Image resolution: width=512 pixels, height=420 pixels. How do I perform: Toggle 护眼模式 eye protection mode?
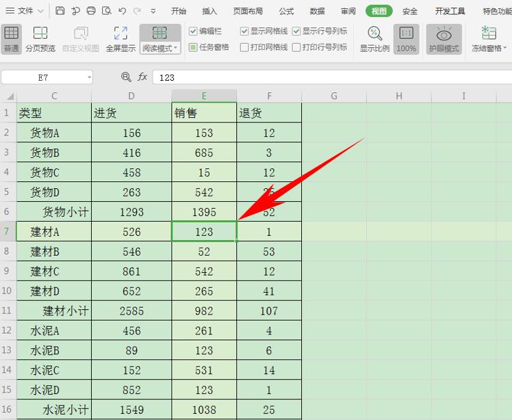(x=444, y=39)
